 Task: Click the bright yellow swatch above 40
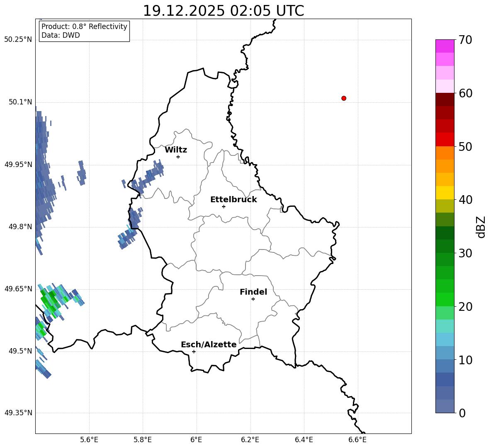[x=445, y=193]
